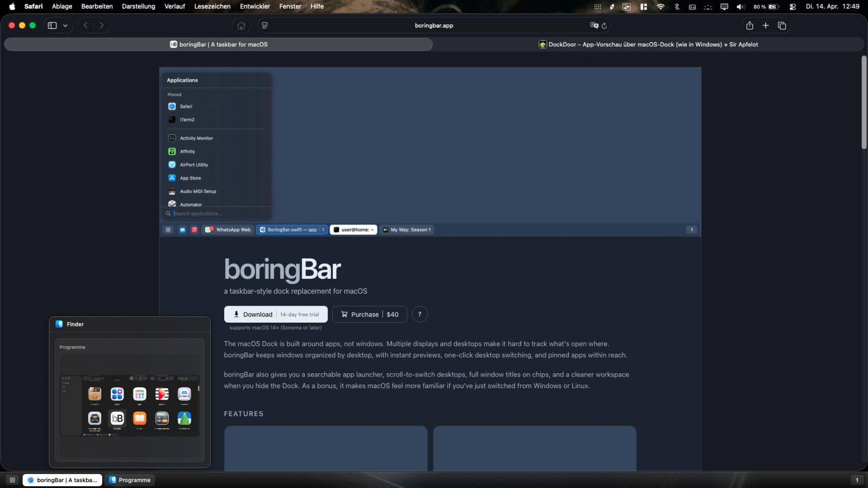The image size is (868, 488).
Task: Switch to the boringBar tab
Action: click(x=218, y=44)
